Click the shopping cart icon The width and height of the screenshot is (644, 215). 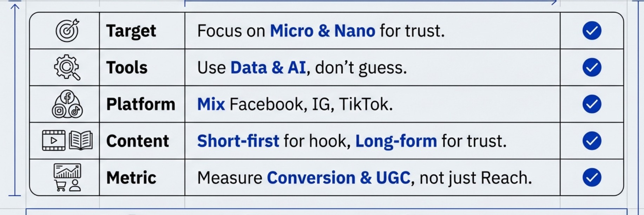point(60,185)
